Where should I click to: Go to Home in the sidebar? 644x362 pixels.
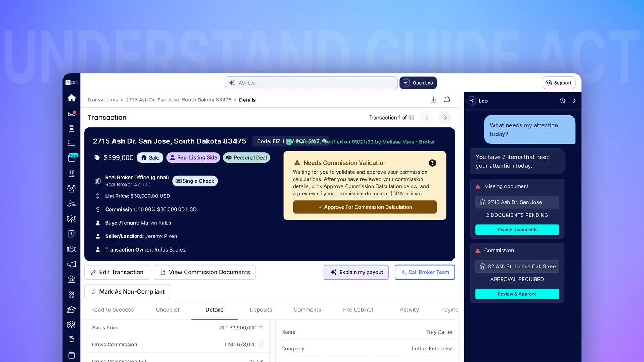pos(71,98)
